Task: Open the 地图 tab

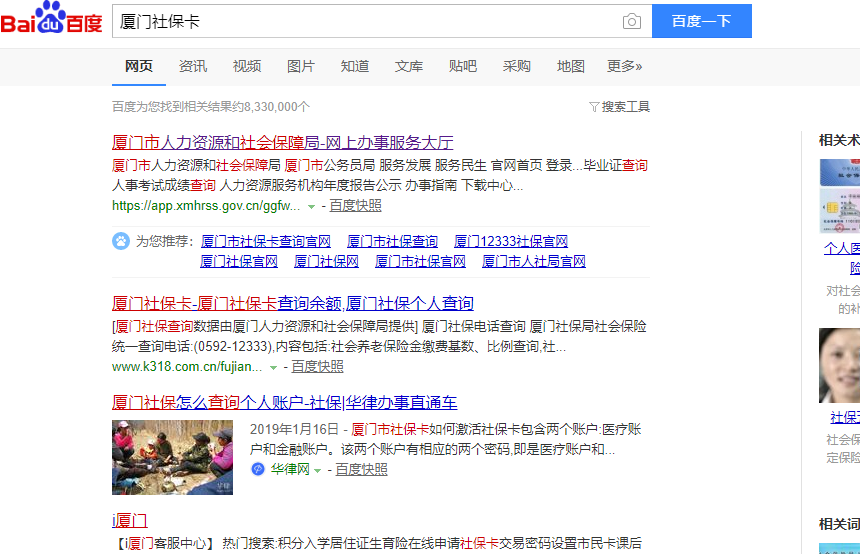Action: pyautogui.click(x=571, y=66)
